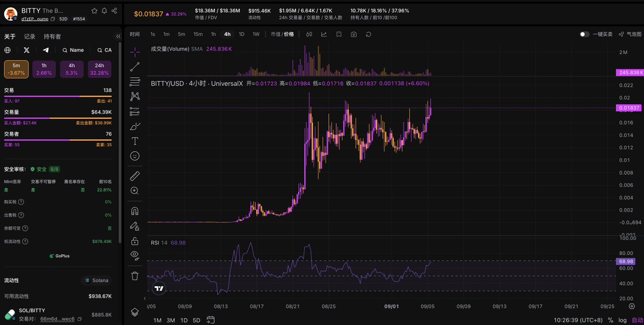Show info for 余额可变 help icon
644x325 pixels.
pyautogui.click(x=25, y=228)
